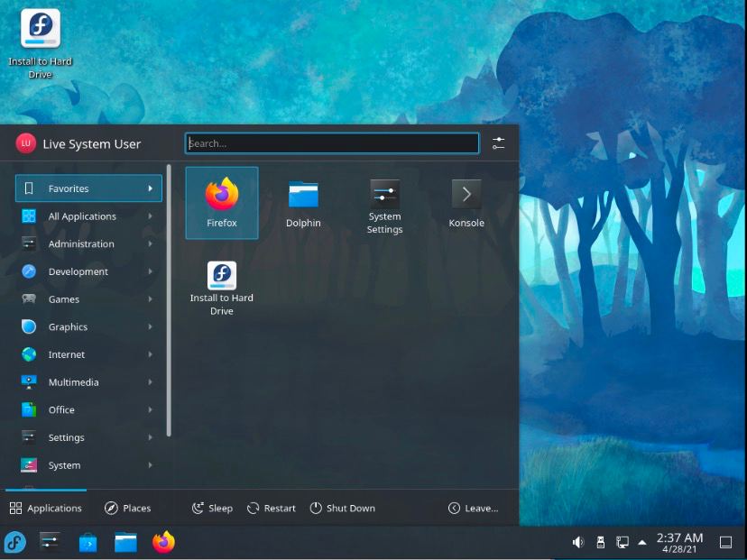Expand the Graphics category arrow
The height and width of the screenshot is (560, 747).
[x=150, y=326]
